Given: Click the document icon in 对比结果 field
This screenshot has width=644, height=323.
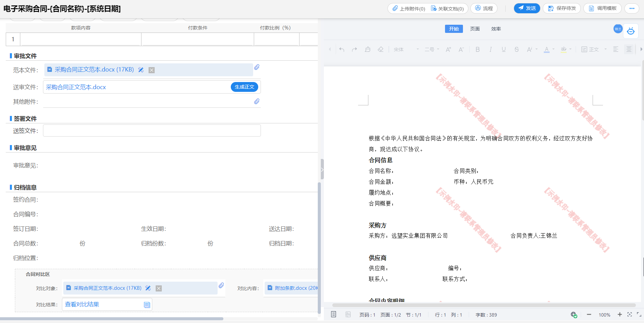Looking at the screenshot, I should pyautogui.click(x=147, y=305).
